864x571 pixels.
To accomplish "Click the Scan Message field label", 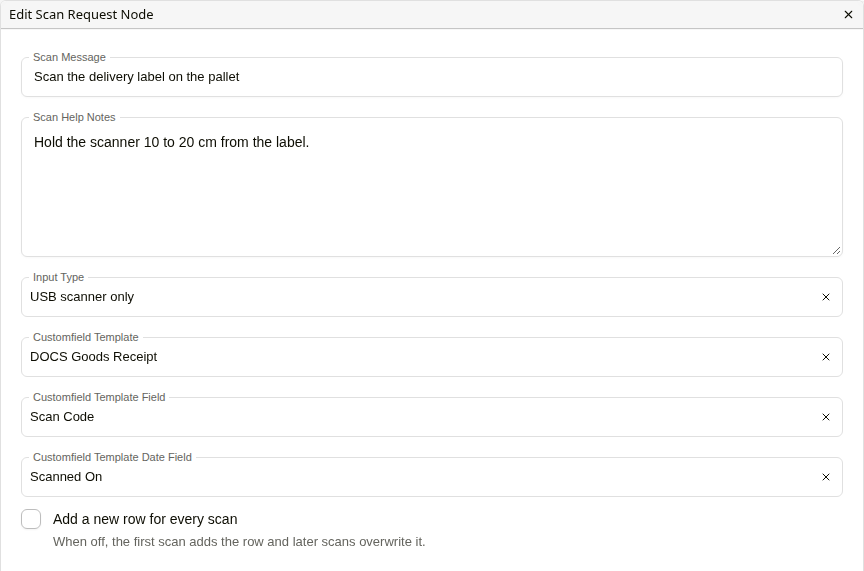I will 69,57.
